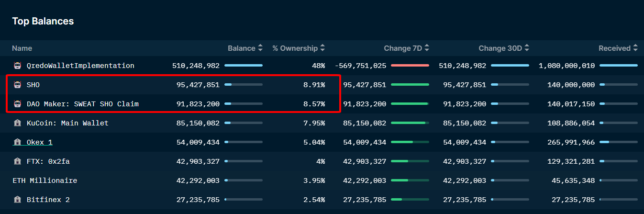The width and height of the screenshot is (644, 214).
Task: Select received amount 140,017,150
Action: click(x=571, y=104)
